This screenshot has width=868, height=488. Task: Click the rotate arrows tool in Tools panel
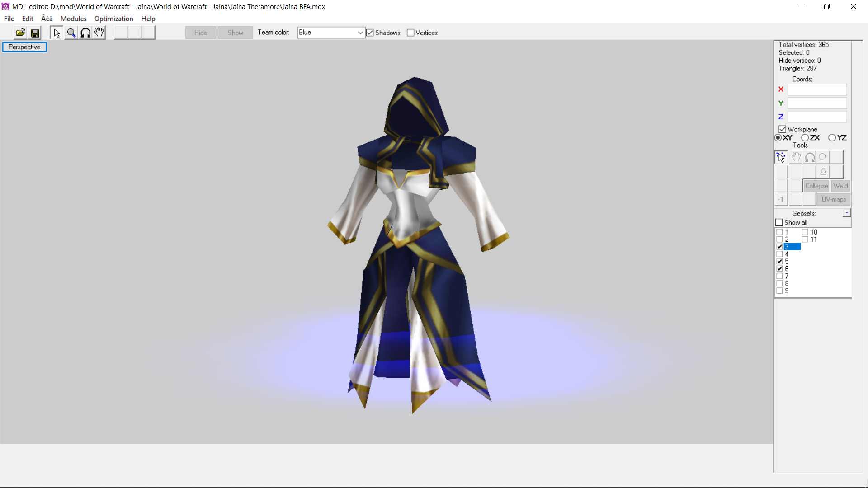click(x=809, y=157)
